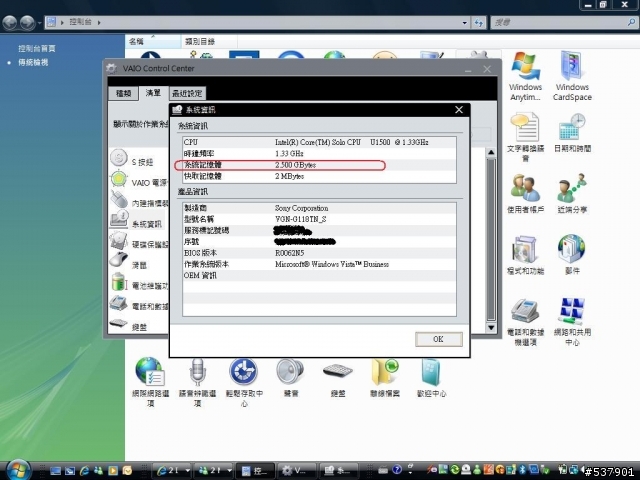Expand the address bar history dropdown
The image size is (640, 480).
pos(464,23)
